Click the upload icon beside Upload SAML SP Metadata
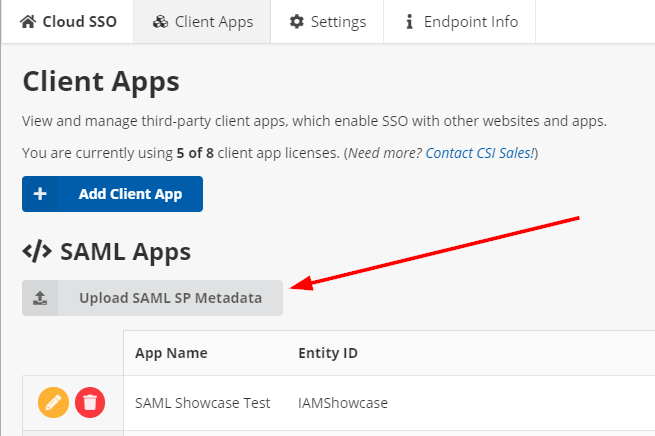This screenshot has height=436, width=655. (40, 298)
